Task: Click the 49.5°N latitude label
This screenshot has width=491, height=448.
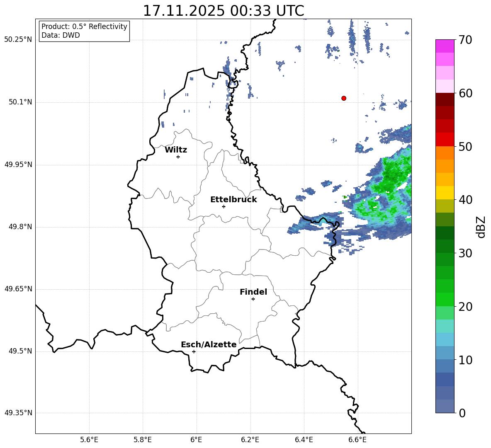Action: [20, 351]
